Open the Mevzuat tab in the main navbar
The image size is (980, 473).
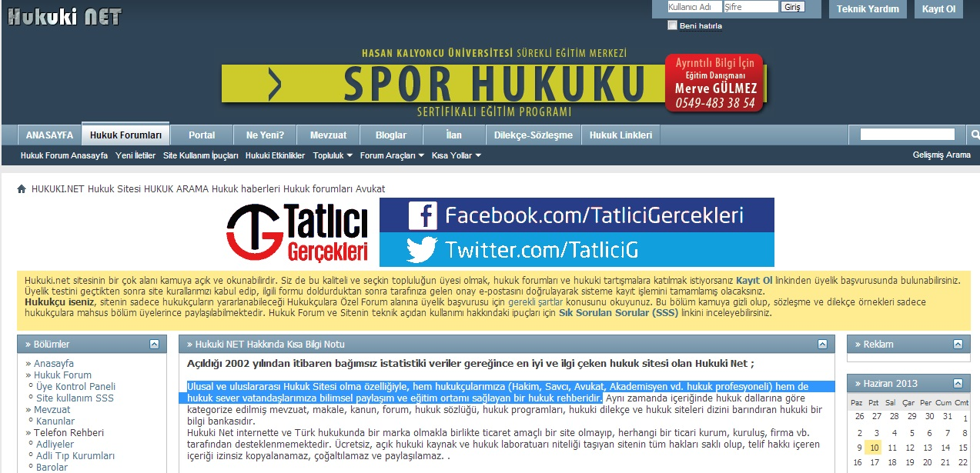pos(328,135)
